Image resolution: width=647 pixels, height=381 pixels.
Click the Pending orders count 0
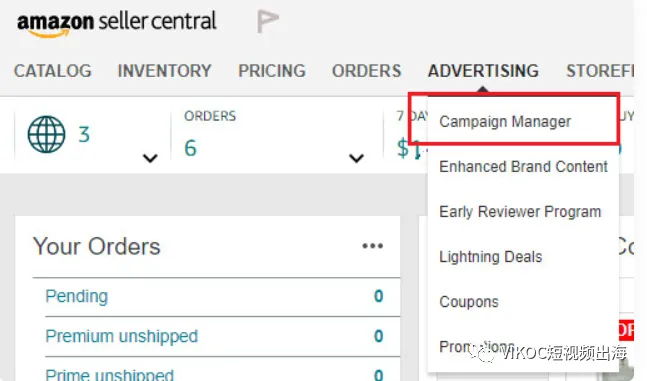pos(378,296)
